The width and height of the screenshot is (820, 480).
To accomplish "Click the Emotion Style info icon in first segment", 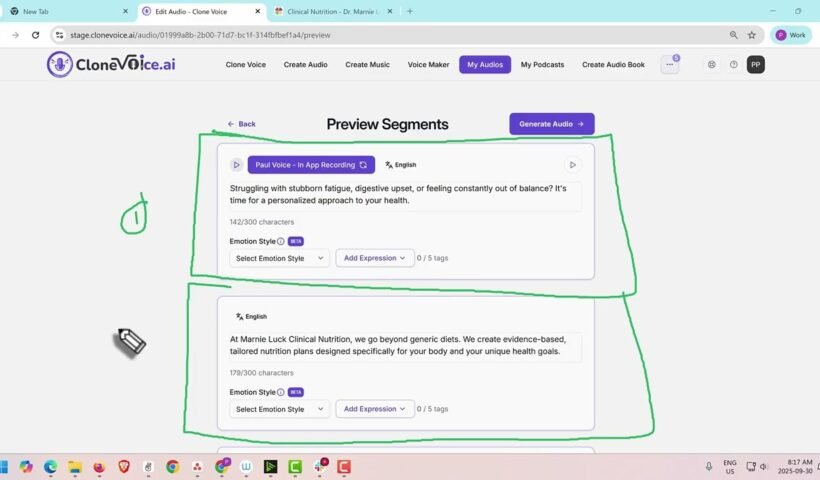I will click(x=280, y=241).
